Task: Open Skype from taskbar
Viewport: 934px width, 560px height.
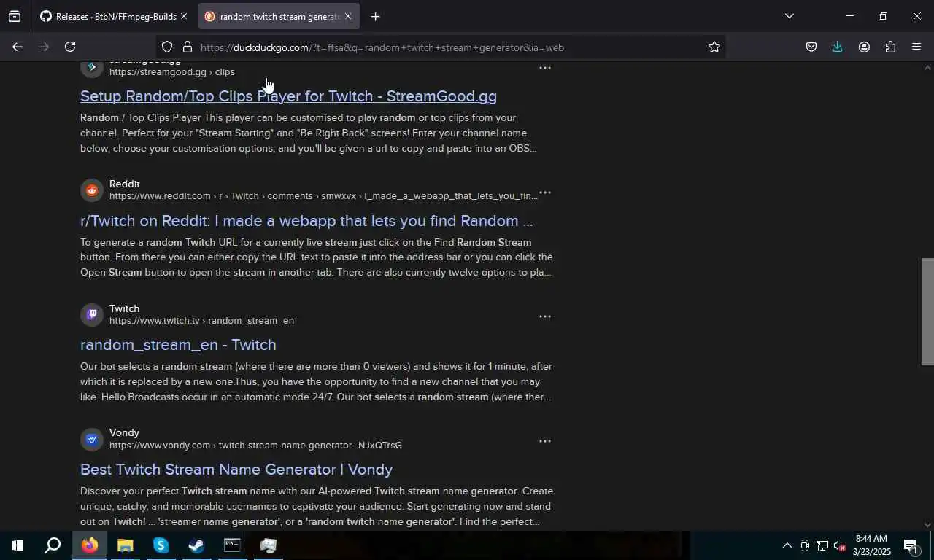Action: pos(161,545)
